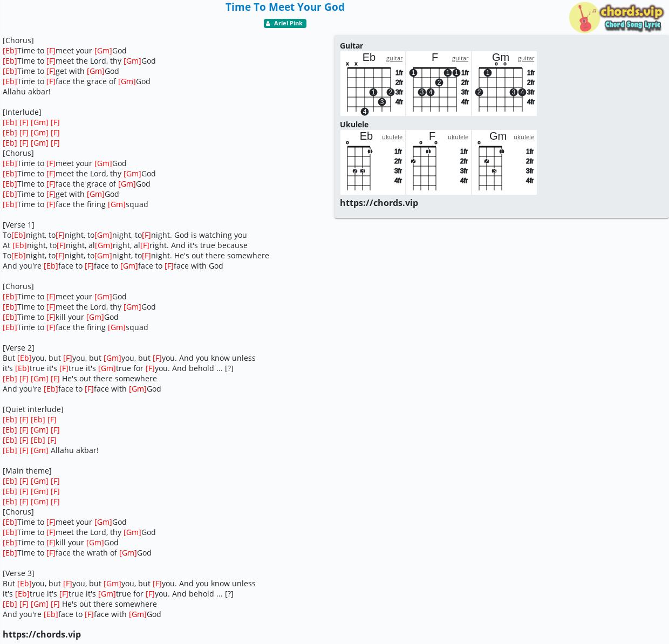This screenshot has height=644, width=669.
Task: Click the [Verse 2] section label
Action: click(x=18, y=348)
